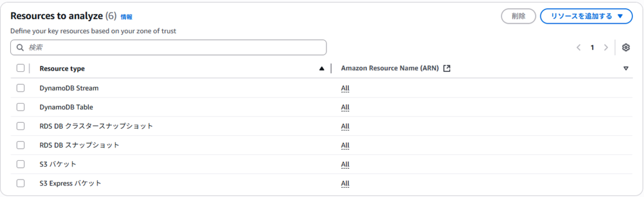
Task: Go to previous page arrow
Action: (579, 48)
